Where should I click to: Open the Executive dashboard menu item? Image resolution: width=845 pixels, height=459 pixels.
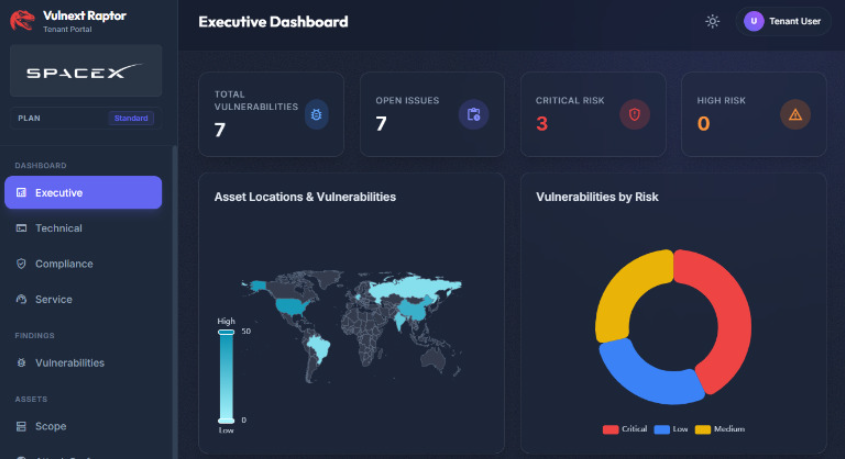(83, 192)
